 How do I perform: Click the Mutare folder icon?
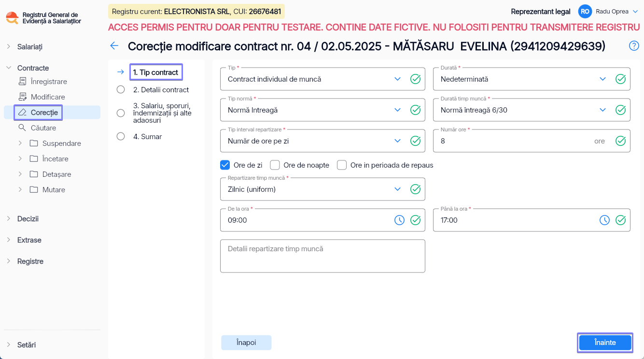pyautogui.click(x=34, y=189)
